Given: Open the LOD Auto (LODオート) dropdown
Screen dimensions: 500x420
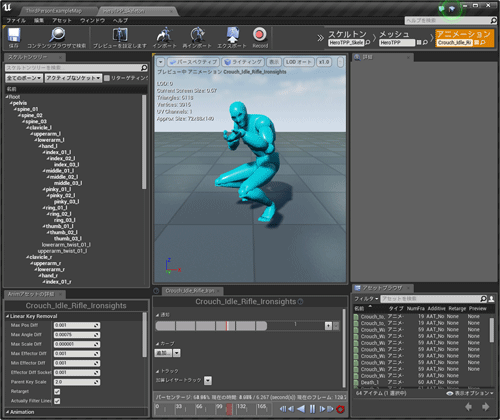Looking at the screenshot, I should [x=299, y=62].
